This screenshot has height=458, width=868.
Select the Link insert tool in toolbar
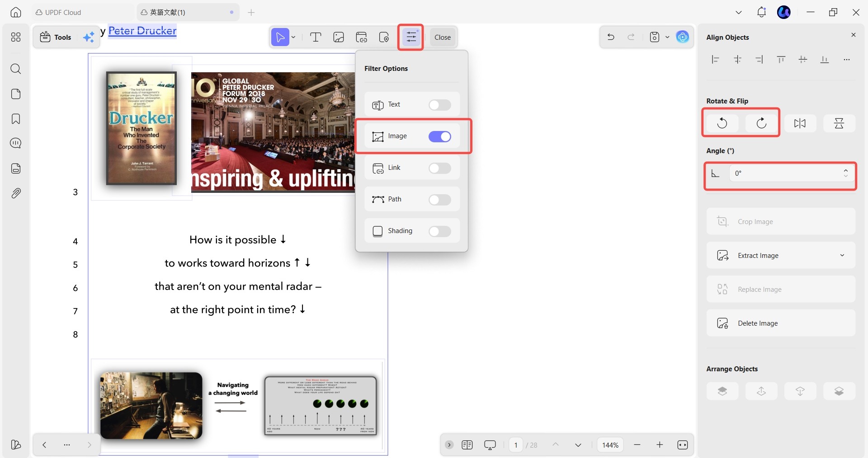[362, 37]
